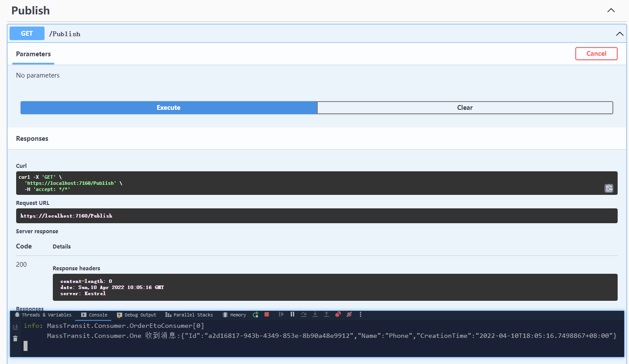Click the 'Server response' label
The width and height of the screenshot is (629, 364).
pyautogui.click(x=37, y=231)
